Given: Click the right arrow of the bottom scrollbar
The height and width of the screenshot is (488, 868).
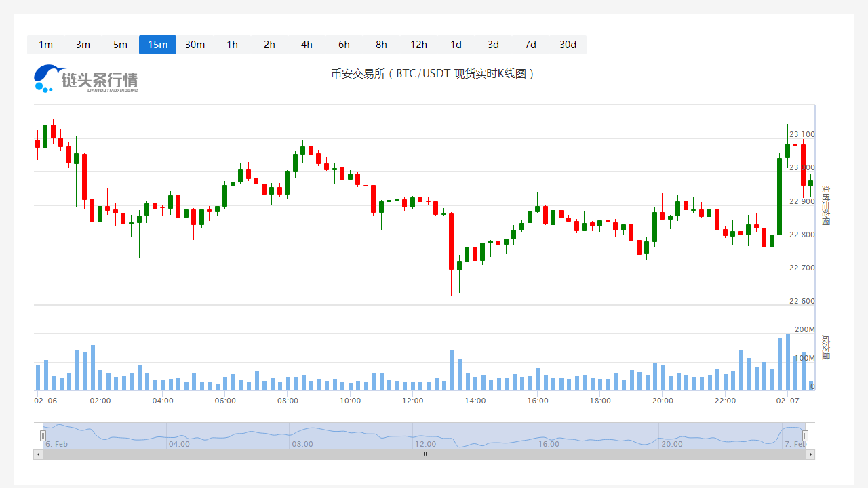Looking at the screenshot, I should (x=810, y=455).
